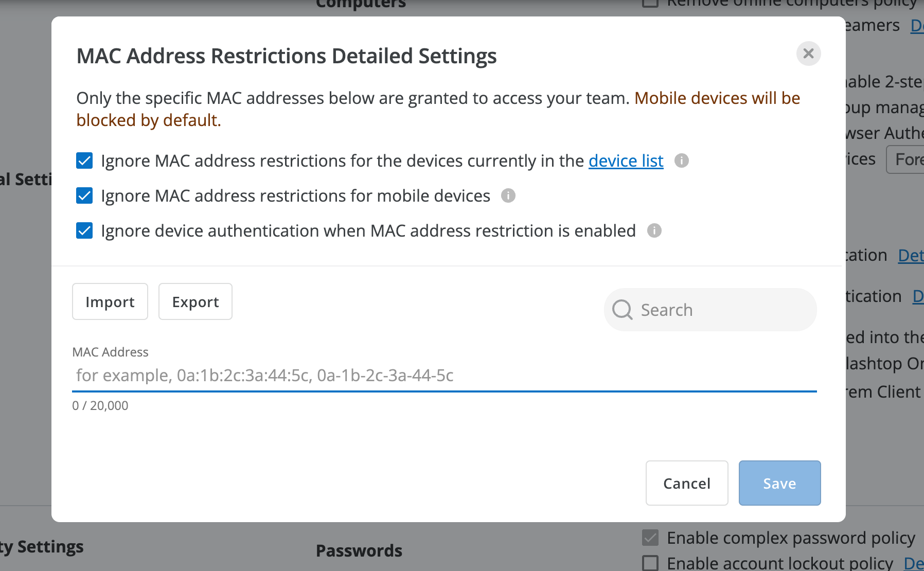Toggle ignore device authentication when restriction enabled
Screen dimensions: 924x571
click(x=84, y=230)
